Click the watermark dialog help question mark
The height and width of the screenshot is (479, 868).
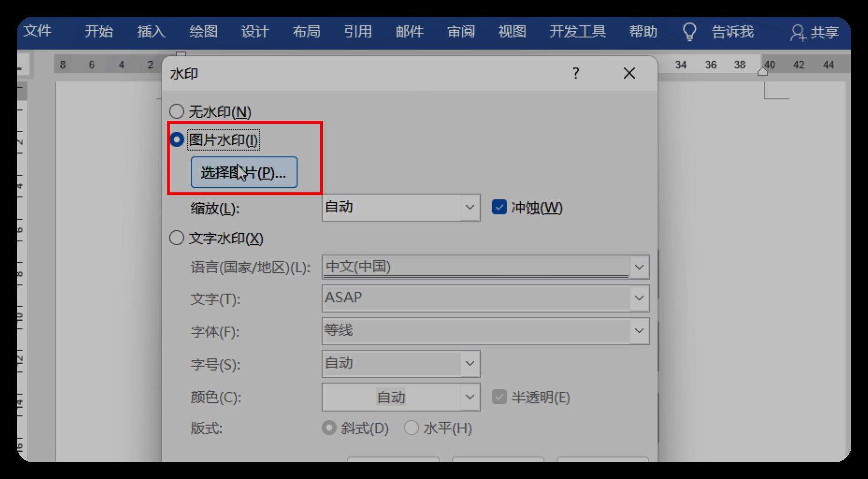click(576, 73)
